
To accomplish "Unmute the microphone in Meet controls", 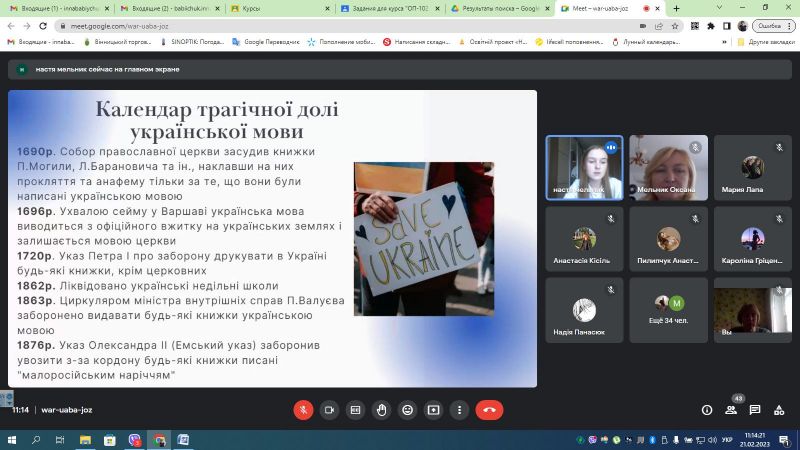I will [303, 410].
